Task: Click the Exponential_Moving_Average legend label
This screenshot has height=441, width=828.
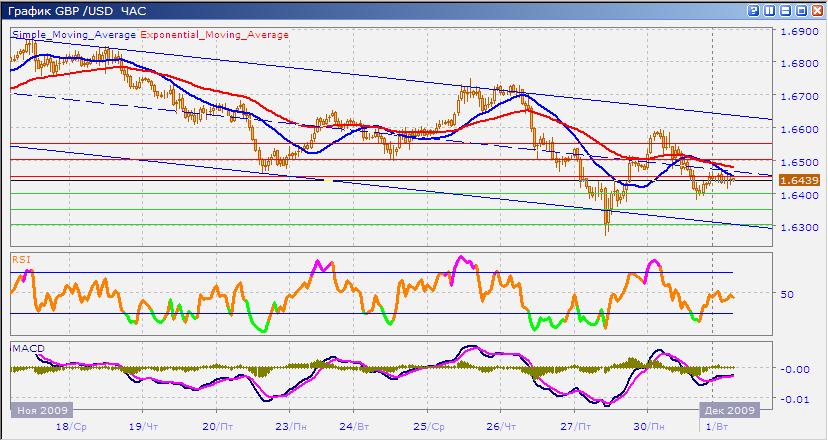Action: 215,34
